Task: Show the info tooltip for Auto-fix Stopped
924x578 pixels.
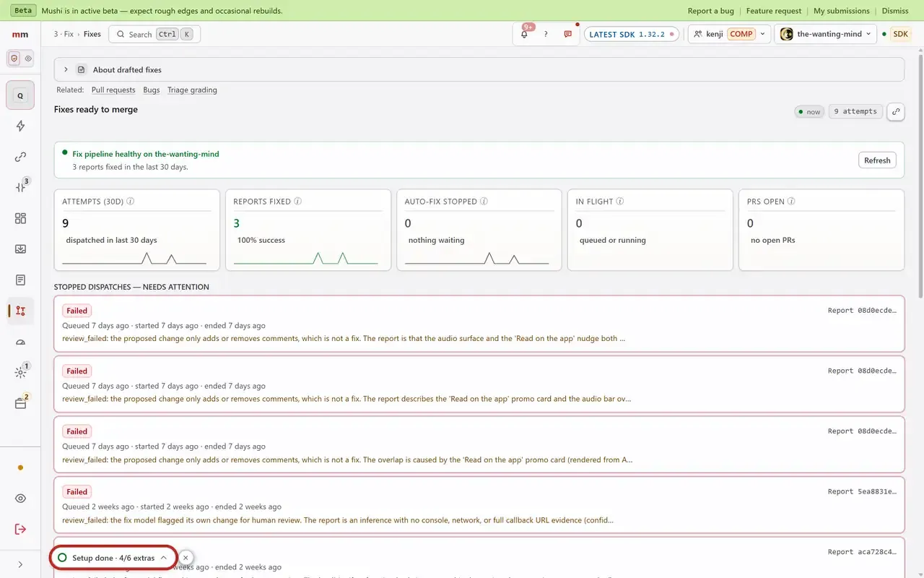Action: (x=484, y=202)
